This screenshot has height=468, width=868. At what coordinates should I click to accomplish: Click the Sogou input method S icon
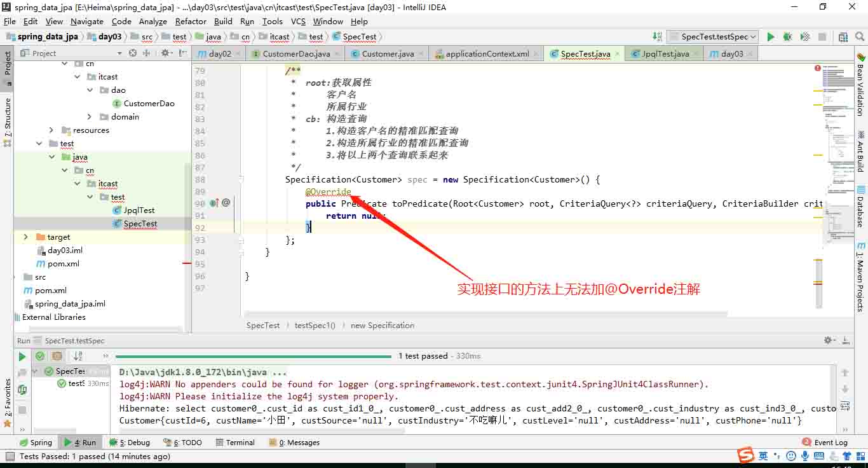pos(745,455)
